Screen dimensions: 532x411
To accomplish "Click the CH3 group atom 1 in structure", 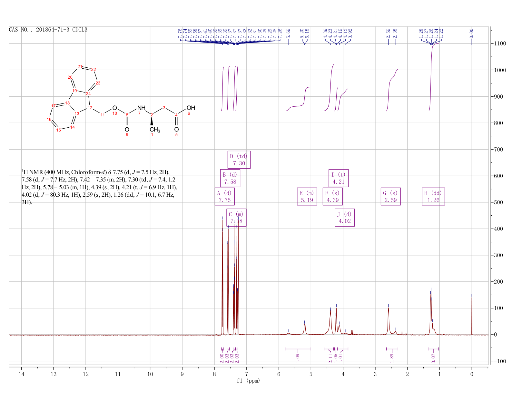I will click(x=155, y=130).
